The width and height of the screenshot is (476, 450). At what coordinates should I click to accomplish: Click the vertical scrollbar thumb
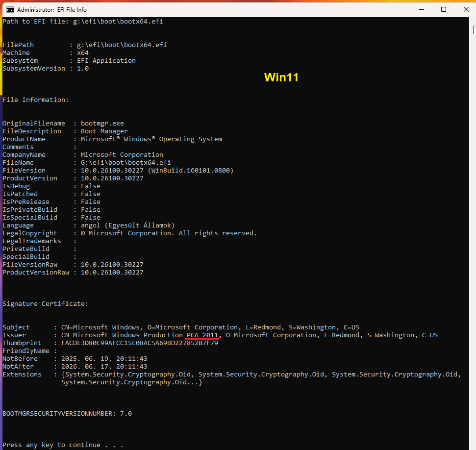(x=473, y=30)
